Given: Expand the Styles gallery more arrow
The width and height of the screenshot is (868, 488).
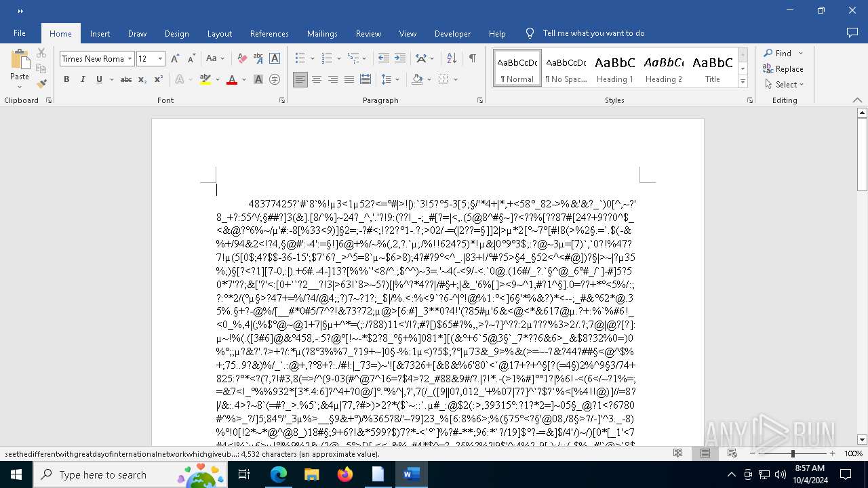Looking at the screenshot, I should (x=743, y=82).
